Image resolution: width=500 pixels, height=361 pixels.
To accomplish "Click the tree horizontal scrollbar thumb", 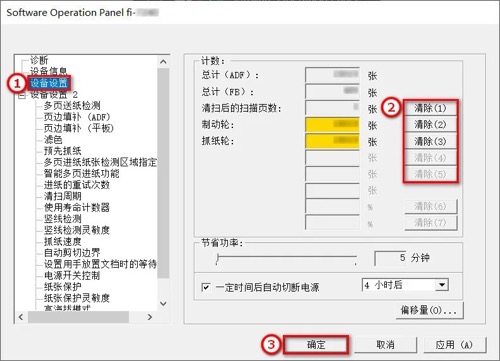I will click(78, 317).
